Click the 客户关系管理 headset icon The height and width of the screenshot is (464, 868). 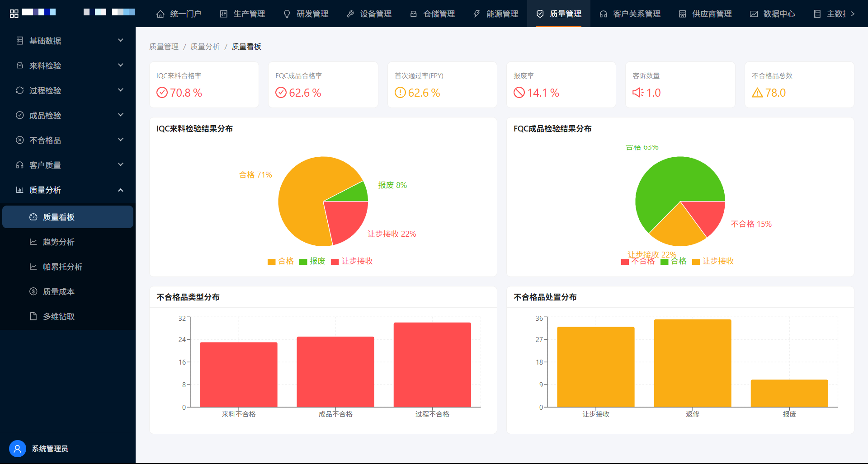[603, 14]
